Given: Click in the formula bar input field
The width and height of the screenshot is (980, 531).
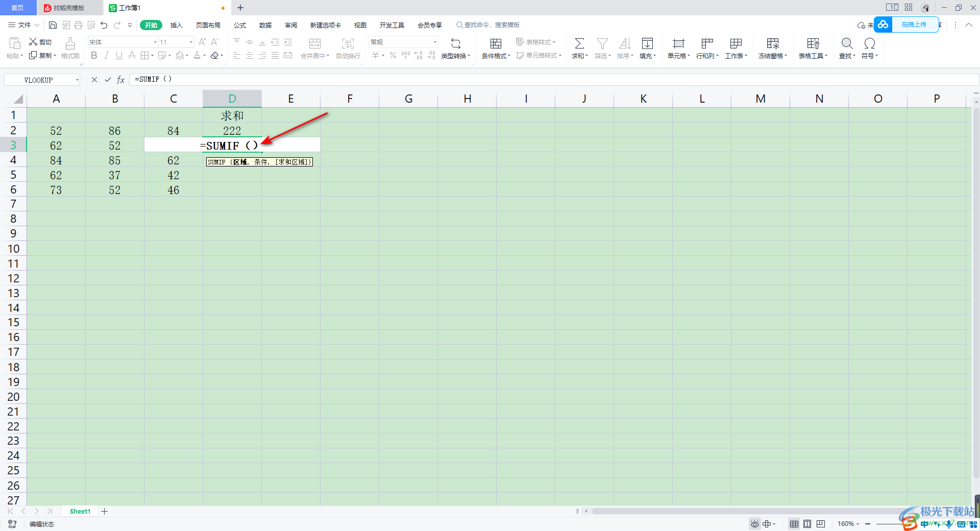Looking at the screenshot, I should tap(554, 80).
